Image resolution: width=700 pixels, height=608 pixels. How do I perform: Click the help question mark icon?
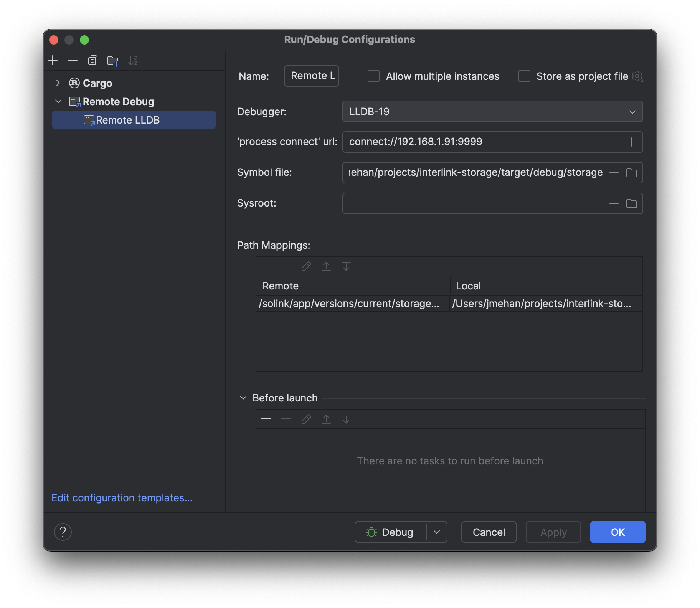pos(63,532)
